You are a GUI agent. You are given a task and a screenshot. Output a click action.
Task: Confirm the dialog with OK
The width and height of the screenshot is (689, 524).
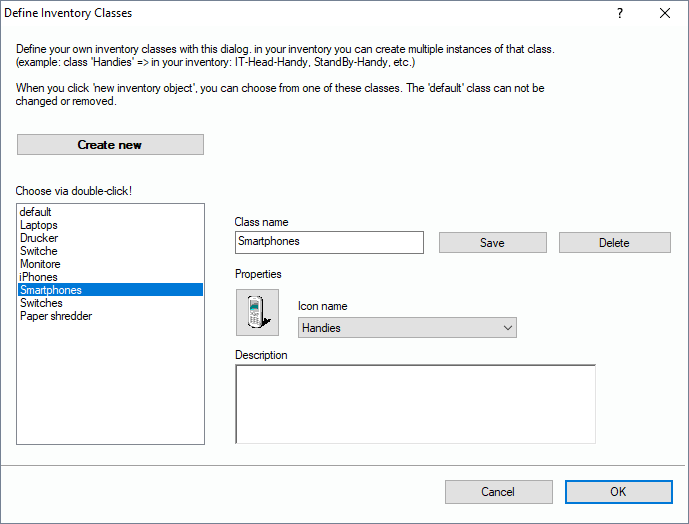tap(618, 492)
